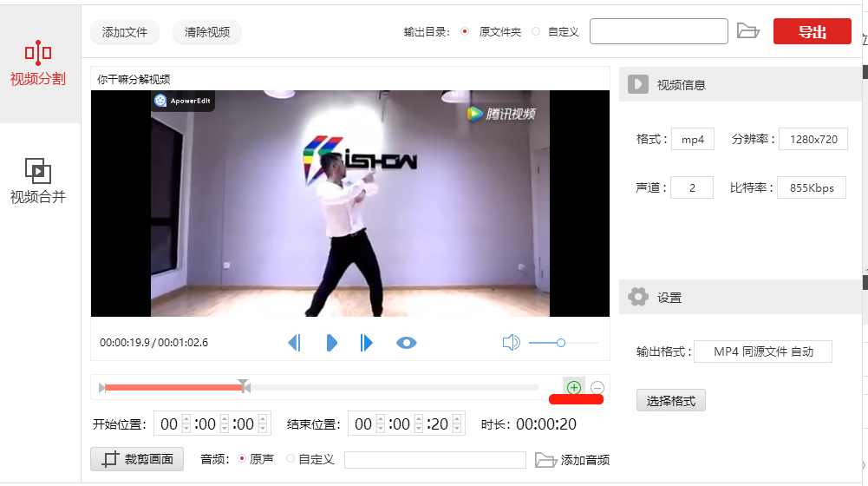Viewport: 868px width, 486px height.
Task: Click the green plus add-segment icon
Action: 574,387
